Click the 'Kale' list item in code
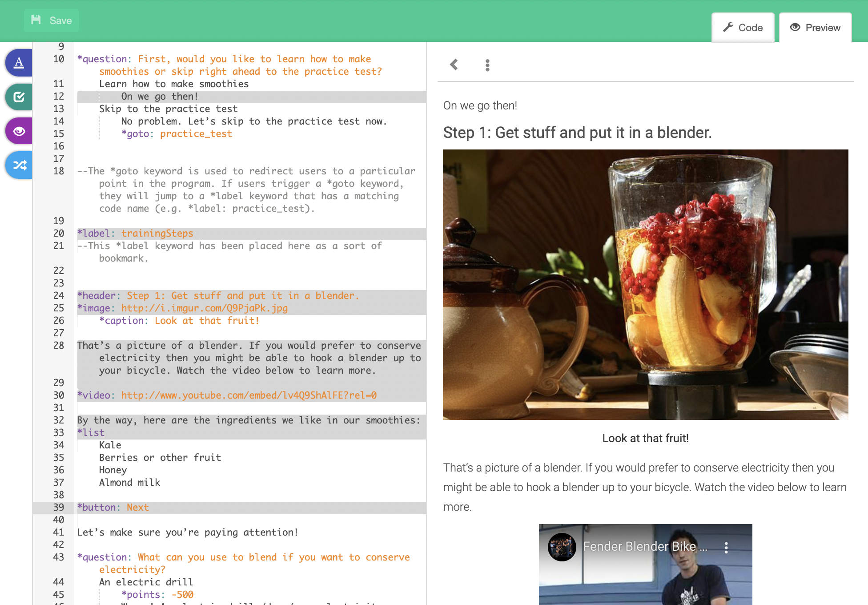868x605 pixels. (x=110, y=445)
